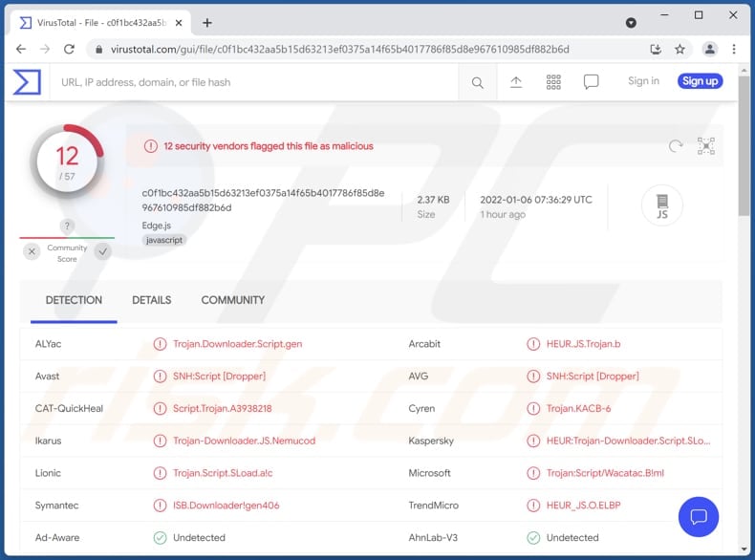
Task: Click the install app icon in address bar
Action: click(x=656, y=49)
